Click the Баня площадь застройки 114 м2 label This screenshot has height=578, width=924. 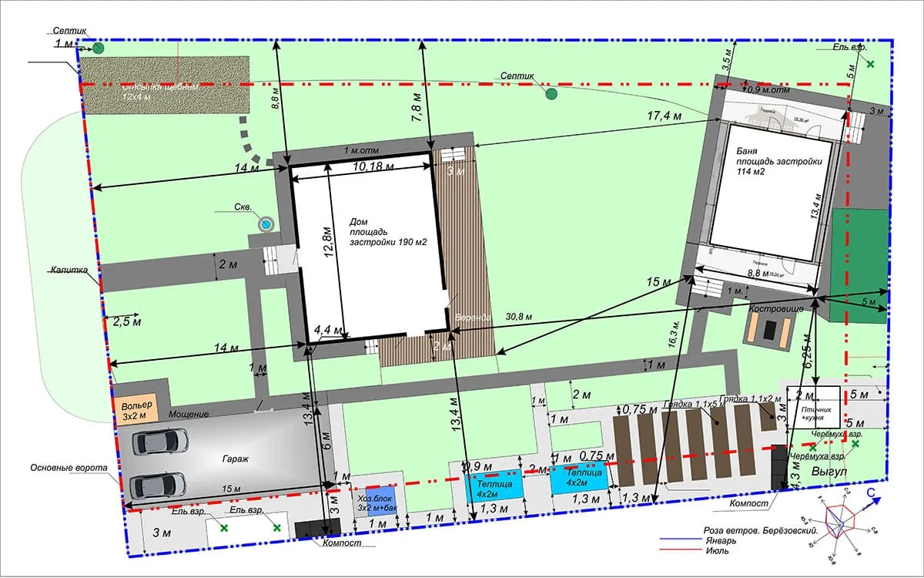click(x=778, y=162)
